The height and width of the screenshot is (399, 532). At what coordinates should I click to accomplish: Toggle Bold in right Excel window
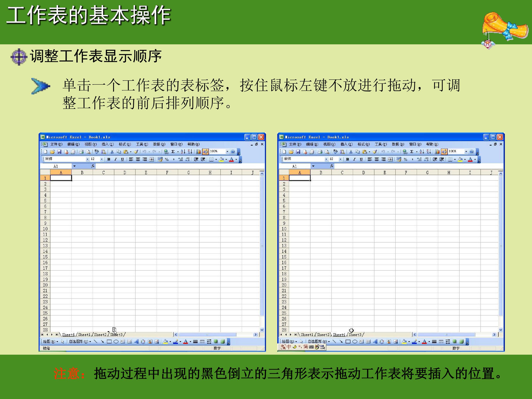(x=347, y=159)
